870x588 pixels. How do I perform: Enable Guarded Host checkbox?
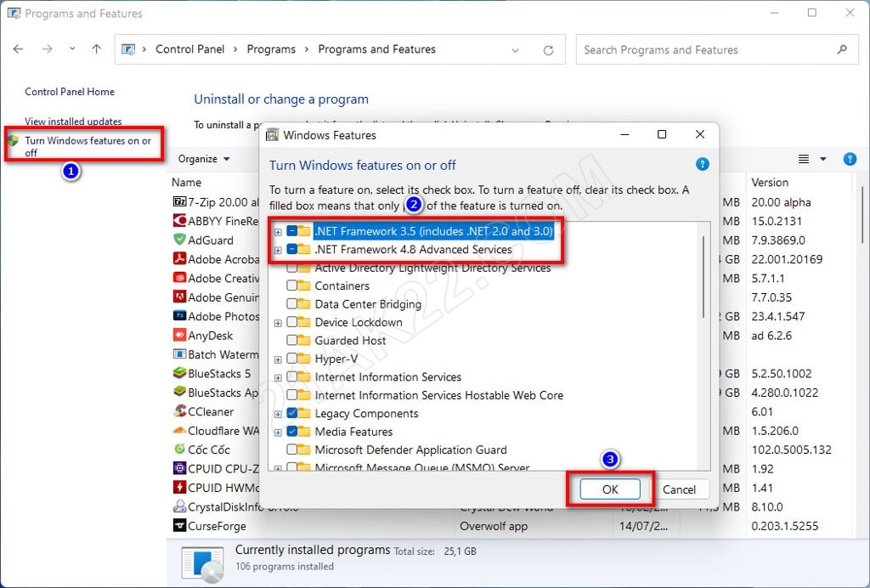(x=292, y=341)
